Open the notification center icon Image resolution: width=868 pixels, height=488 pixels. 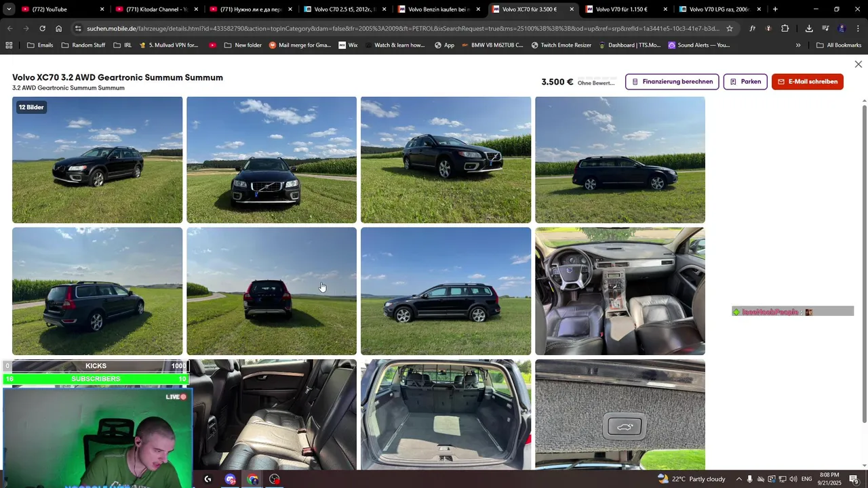pos(854,479)
